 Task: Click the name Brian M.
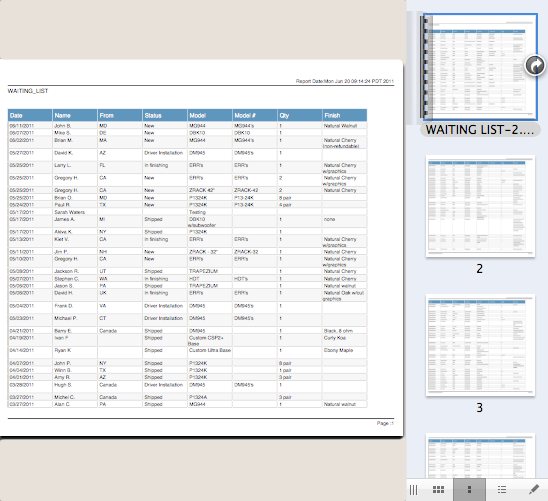pos(63,140)
